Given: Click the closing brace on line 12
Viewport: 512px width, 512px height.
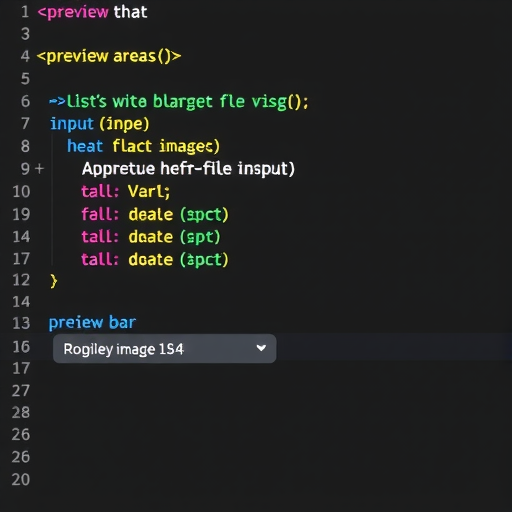Looking at the screenshot, I should coord(53,281).
